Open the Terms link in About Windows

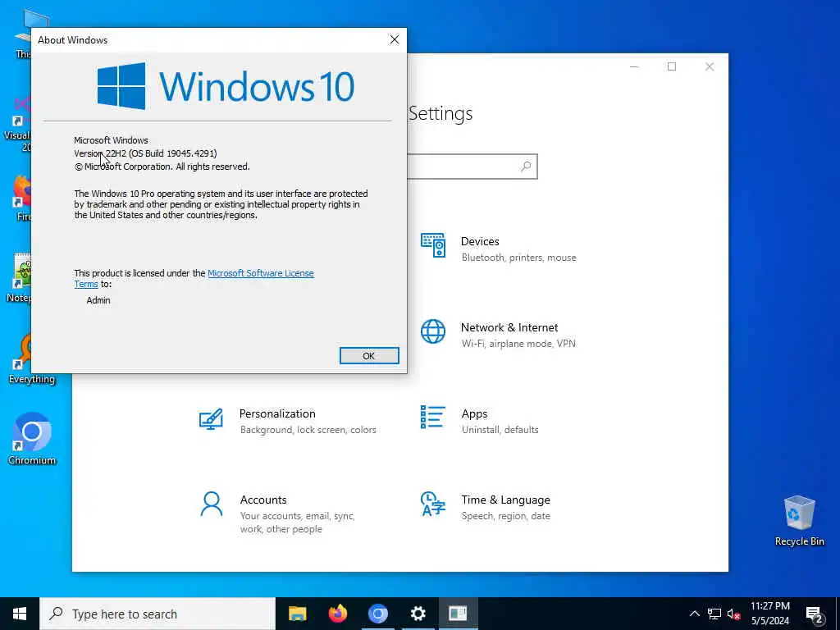click(x=85, y=284)
